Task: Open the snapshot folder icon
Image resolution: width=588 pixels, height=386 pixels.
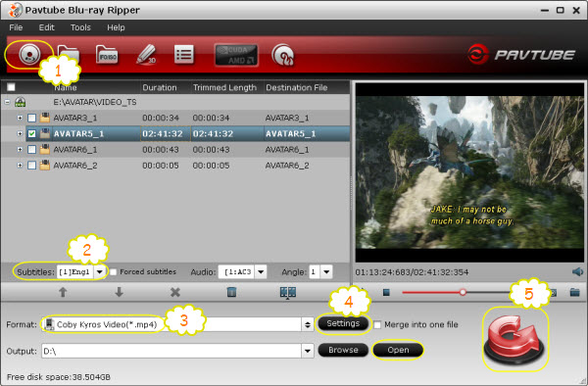Action: pos(575,292)
